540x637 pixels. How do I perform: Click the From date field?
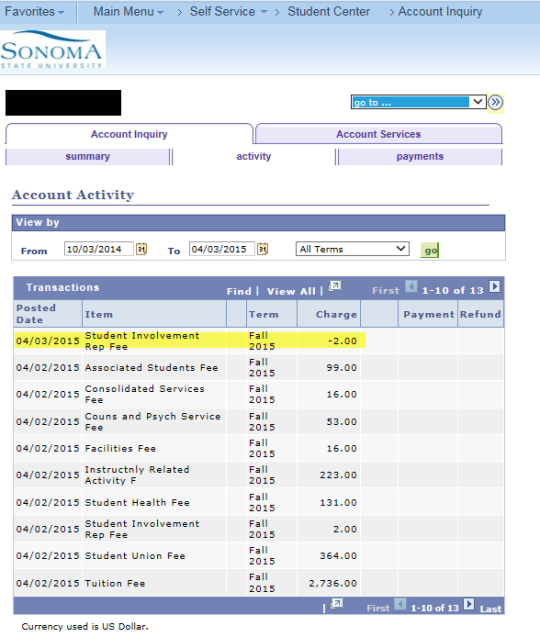(99, 249)
